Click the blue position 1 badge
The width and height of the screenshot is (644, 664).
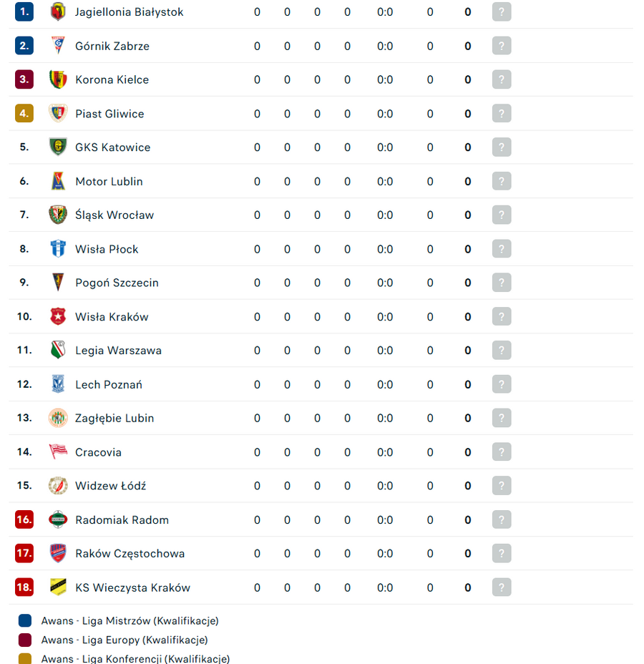click(24, 12)
